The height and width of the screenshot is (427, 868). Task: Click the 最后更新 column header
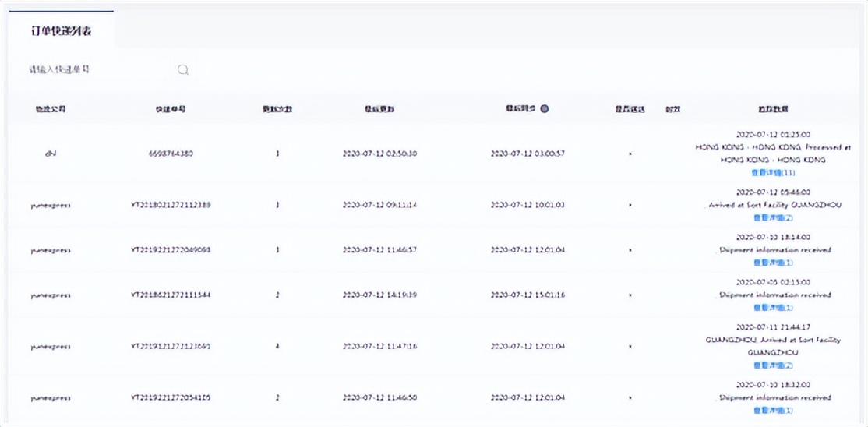click(x=379, y=109)
